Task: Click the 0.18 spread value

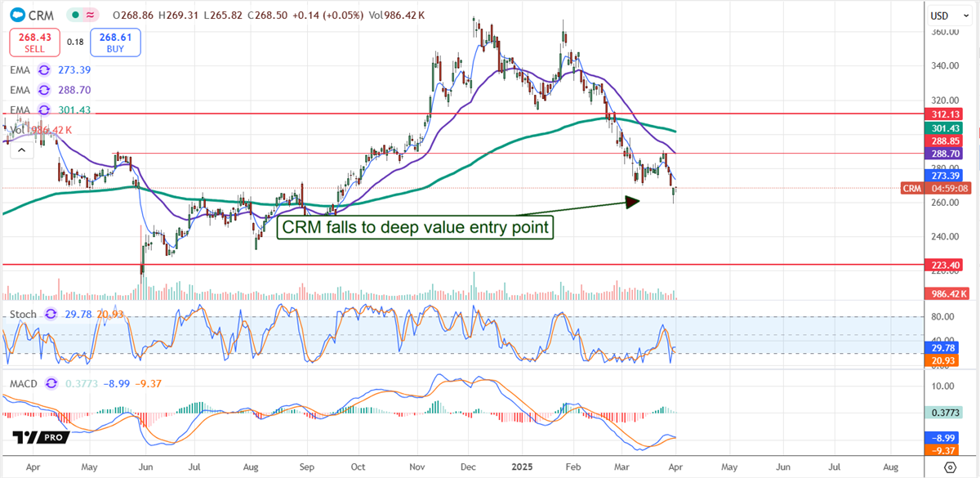Action: 75,42
